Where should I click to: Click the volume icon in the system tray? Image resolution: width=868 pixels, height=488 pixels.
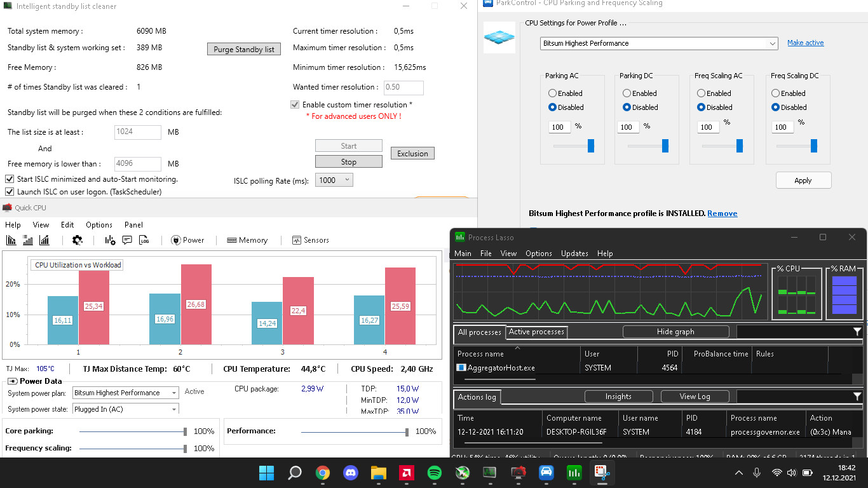[792, 473]
